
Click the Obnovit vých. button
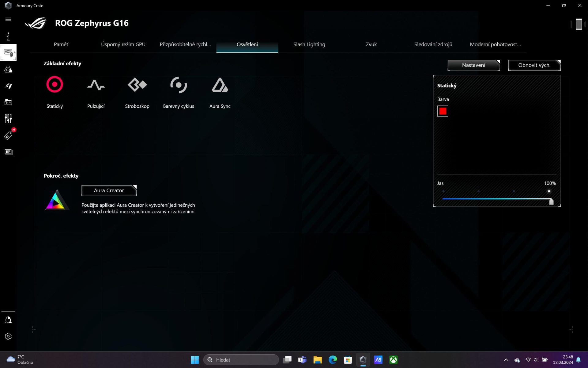click(x=534, y=65)
